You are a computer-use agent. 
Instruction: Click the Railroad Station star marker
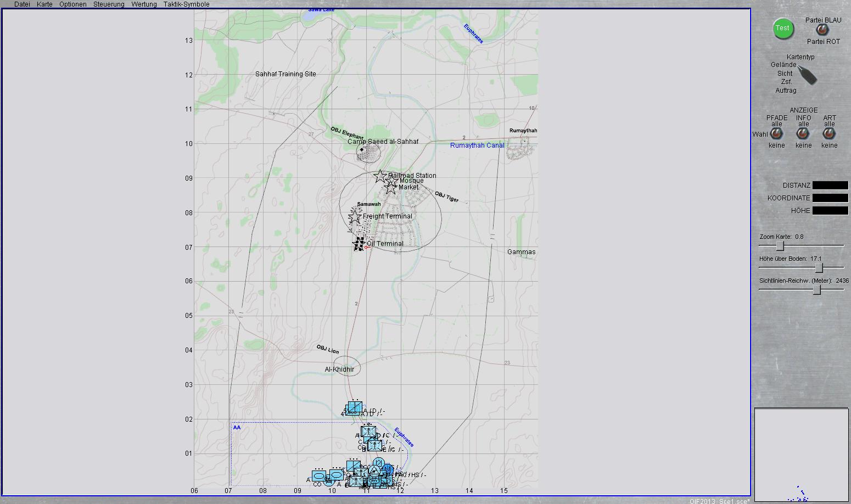380,176
